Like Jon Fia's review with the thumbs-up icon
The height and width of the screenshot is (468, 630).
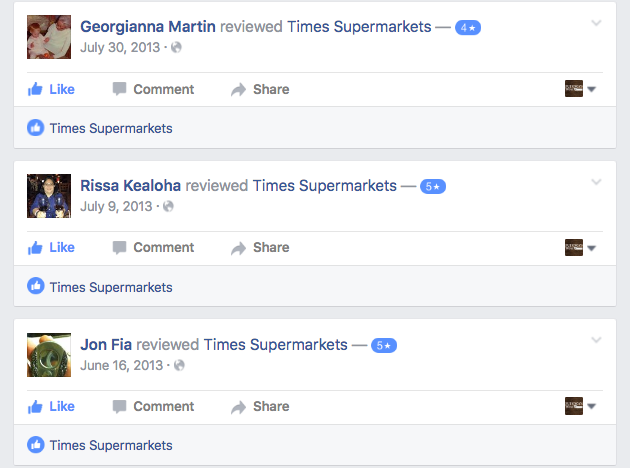pos(51,407)
